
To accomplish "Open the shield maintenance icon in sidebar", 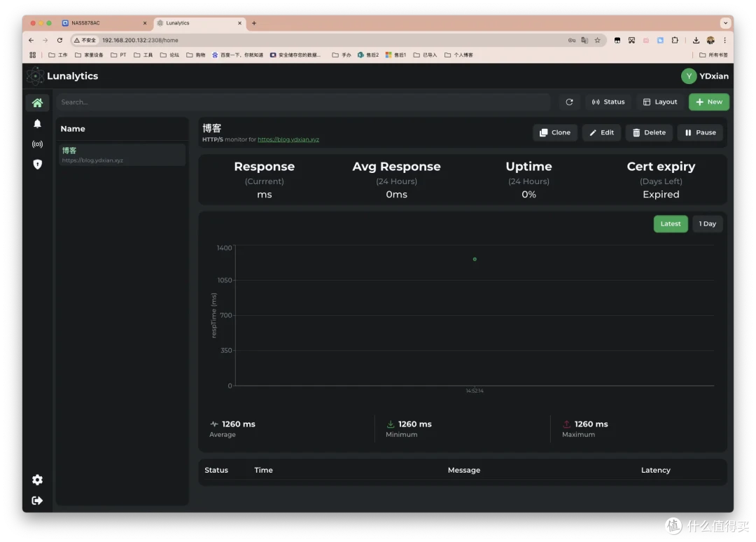I will pos(37,165).
